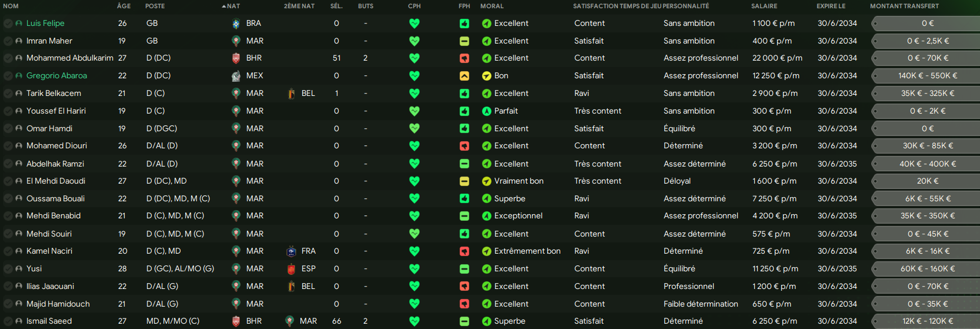The width and height of the screenshot is (980, 329).
Task: Click Youssef El Hariri's Parfait morale icon
Action: [486, 111]
